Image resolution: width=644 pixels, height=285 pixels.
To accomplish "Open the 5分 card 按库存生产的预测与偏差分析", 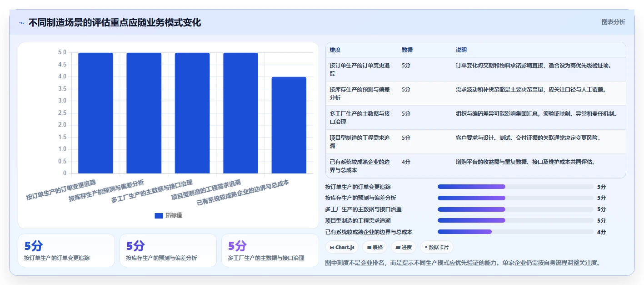I will 168,250.
